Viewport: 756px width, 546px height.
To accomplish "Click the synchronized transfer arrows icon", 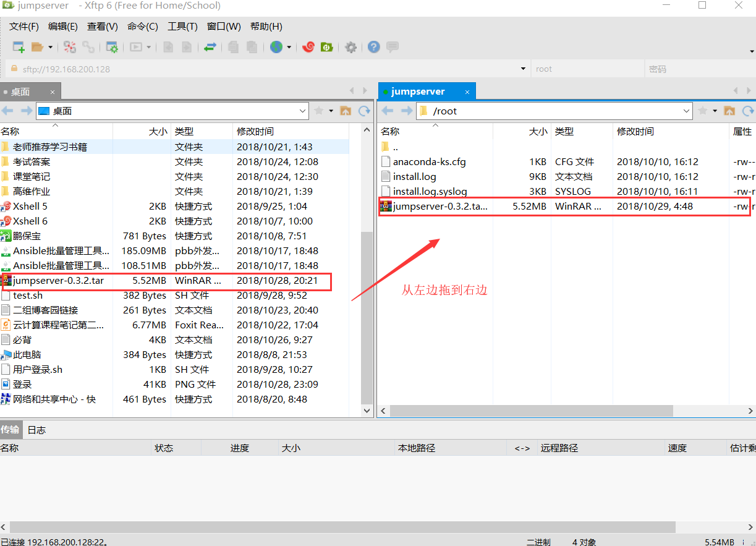I will click(x=210, y=47).
